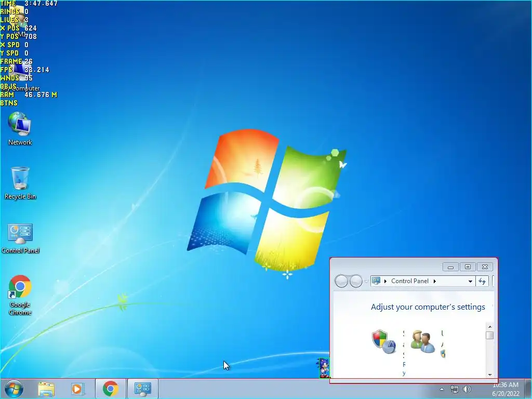Open the address bar previous locations dropdown
The width and height of the screenshot is (532, 399).
pyautogui.click(x=470, y=281)
